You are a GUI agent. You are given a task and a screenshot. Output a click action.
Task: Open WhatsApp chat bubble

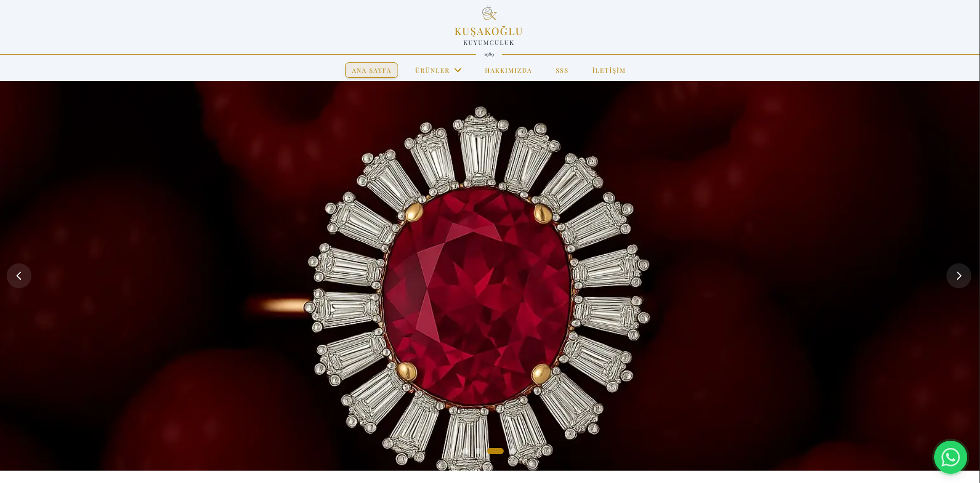coord(950,457)
